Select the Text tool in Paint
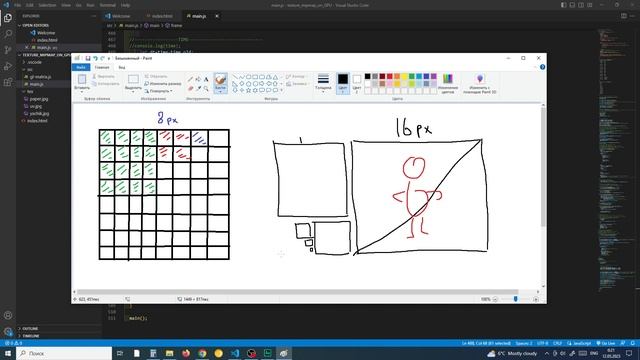This screenshot has width=640, height=360. coord(206,80)
